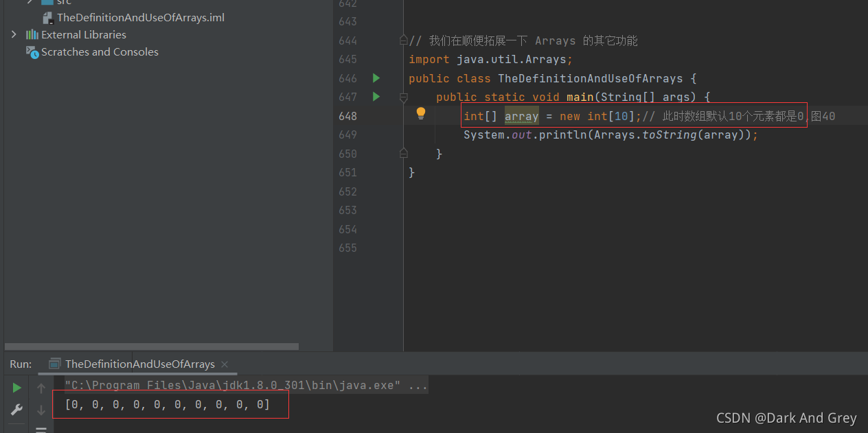Click the External Libraries icon
This screenshot has height=433, width=868.
[32, 34]
